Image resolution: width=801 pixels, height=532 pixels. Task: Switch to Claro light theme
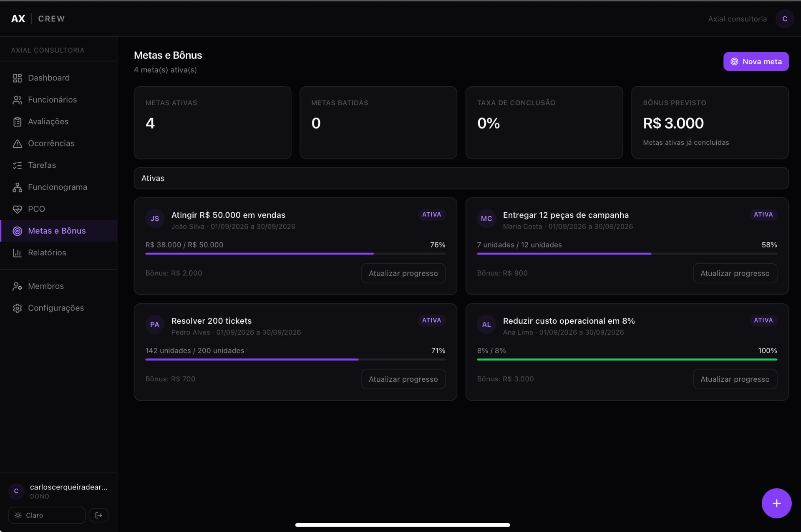tap(47, 515)
